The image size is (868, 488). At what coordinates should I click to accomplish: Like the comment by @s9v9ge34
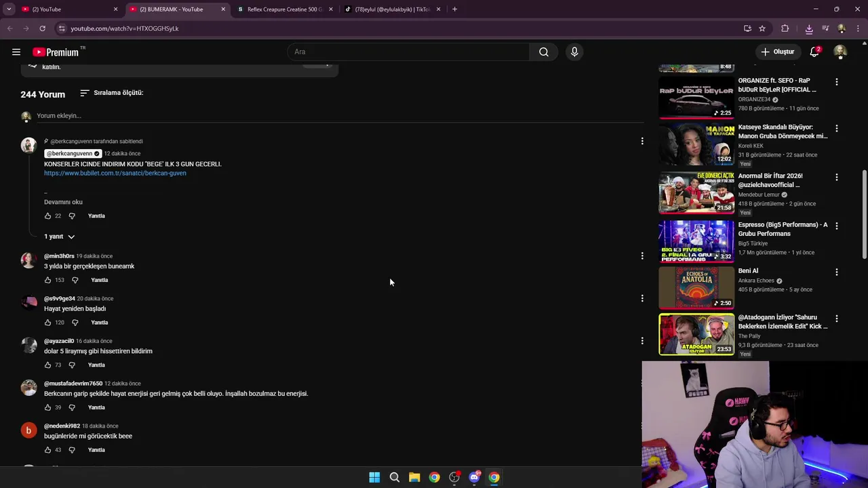click(47, 323)
